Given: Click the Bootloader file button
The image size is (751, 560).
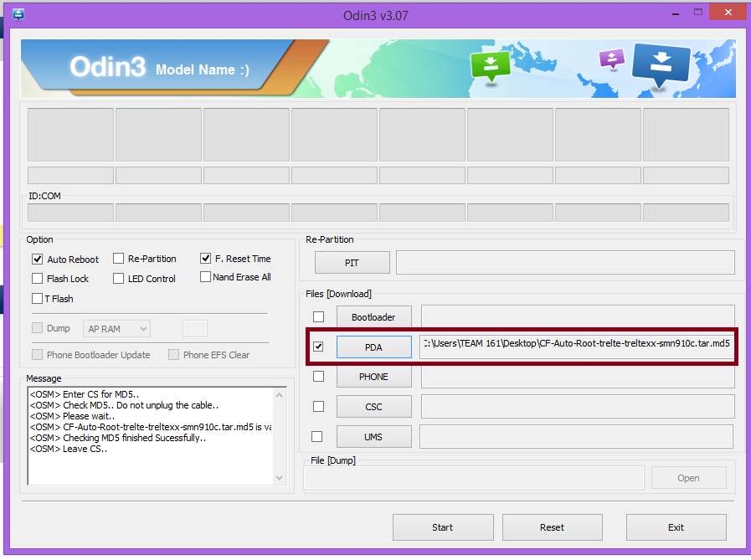Looking at the screenshot, I should [x=373, y=317].
